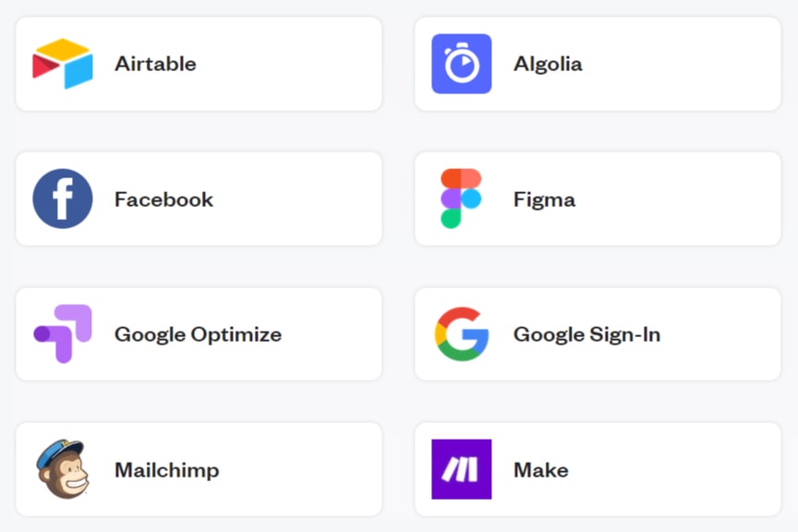Select the Make text label
Viewport: 798px width, 532px height.
pyautogui.click(x=541, y=469)
